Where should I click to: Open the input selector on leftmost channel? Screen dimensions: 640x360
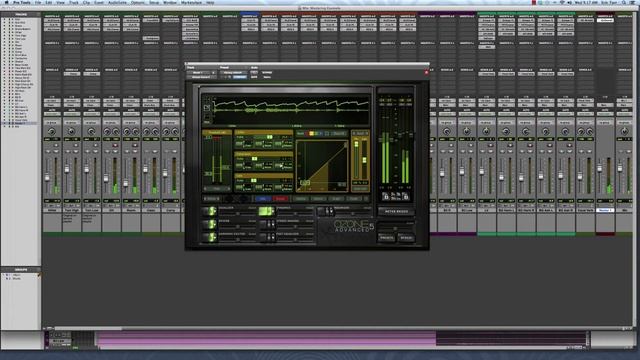click(x=52, y=101)
